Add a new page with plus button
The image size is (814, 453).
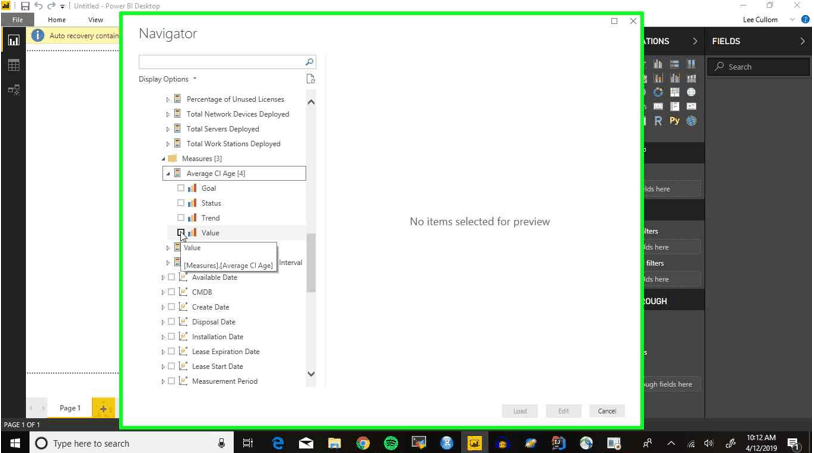click(103, 408)
